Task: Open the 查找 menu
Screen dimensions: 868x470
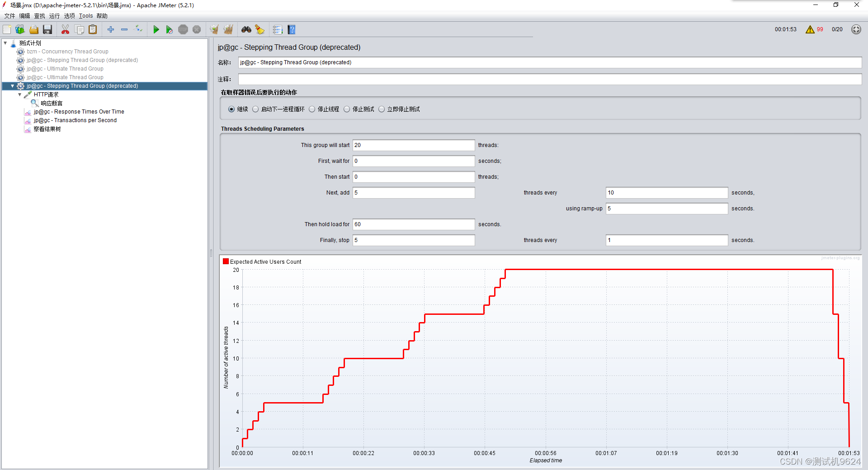Action: pyautogui.click(x=39, y=16)
